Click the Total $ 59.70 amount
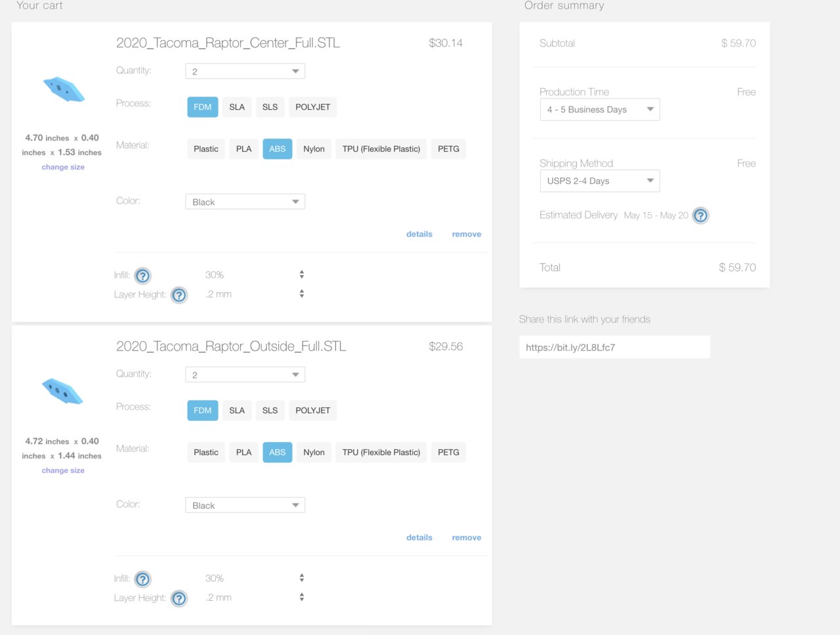840x635 pixels. click(x=737, y=267)
